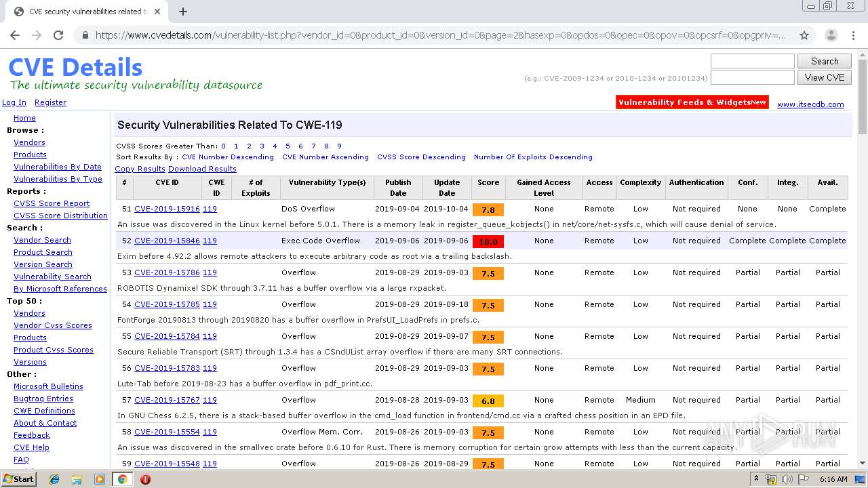Open the Register link
868x488 pixels.
(x=50, y=102)
